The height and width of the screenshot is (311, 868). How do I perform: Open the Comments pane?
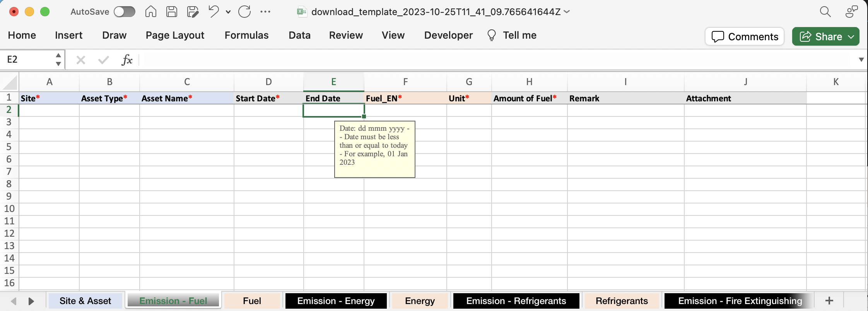click(x=745, y=36)
